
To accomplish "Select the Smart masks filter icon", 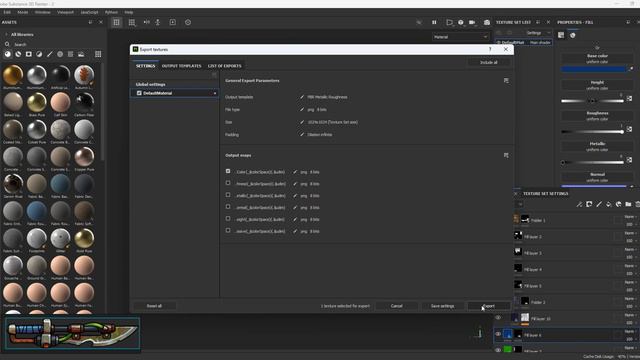I will click(x=29, y=54).
